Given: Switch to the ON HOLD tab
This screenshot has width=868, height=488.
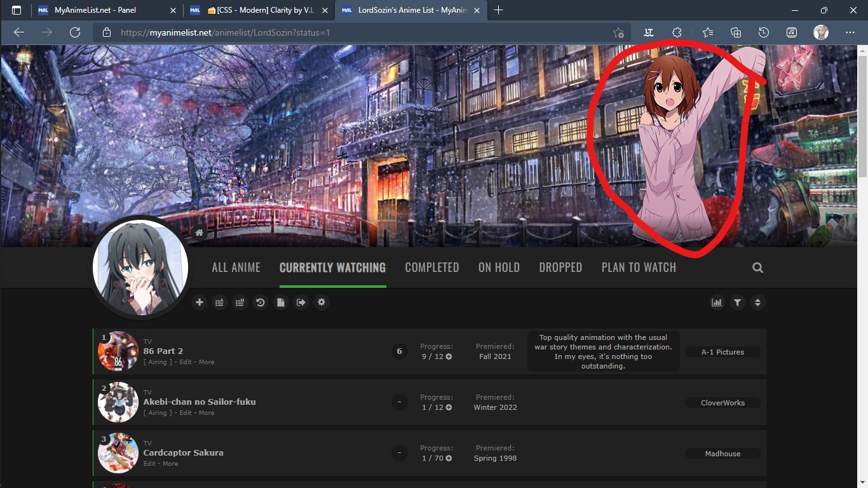Looking at the screenshot, I should [499, 268].
